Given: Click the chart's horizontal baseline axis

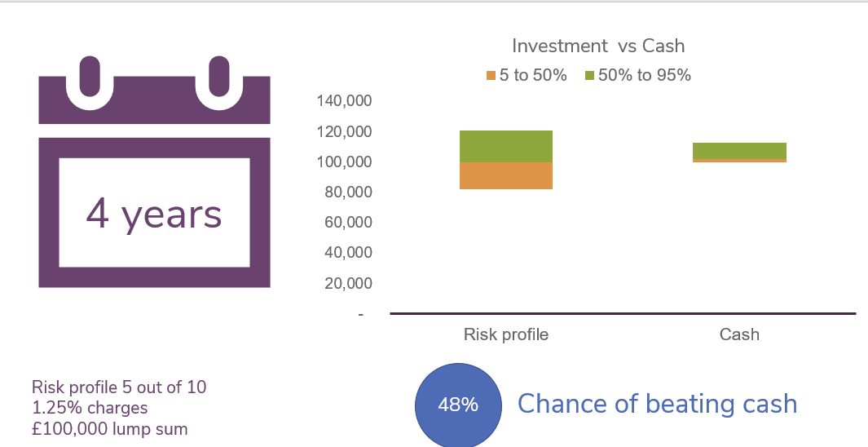Looking at the screenshot, I should (x=623, y=313).
